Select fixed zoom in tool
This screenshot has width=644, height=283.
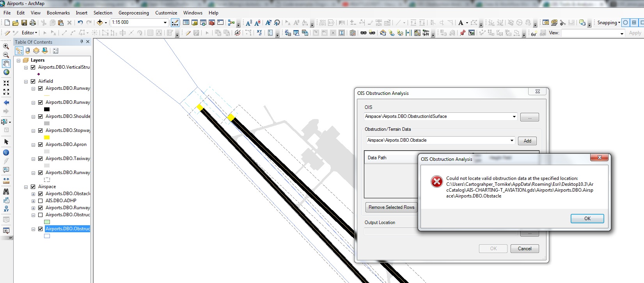(6, 83)
